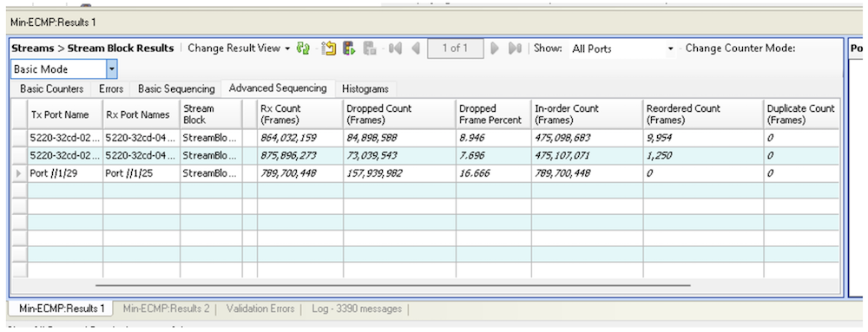Open the Log - 3390 messages tab
Viewport: 868px width, 332px height.
357,309
